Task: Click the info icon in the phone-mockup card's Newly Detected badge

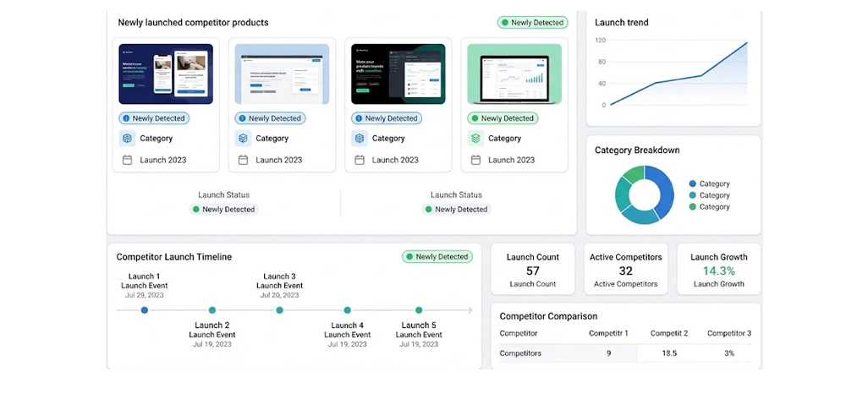Action: coord(126,118)
